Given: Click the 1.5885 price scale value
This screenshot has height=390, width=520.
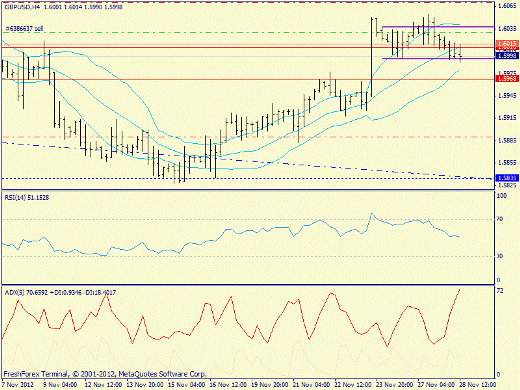Looking at the screenshot, I should (507, 140).
